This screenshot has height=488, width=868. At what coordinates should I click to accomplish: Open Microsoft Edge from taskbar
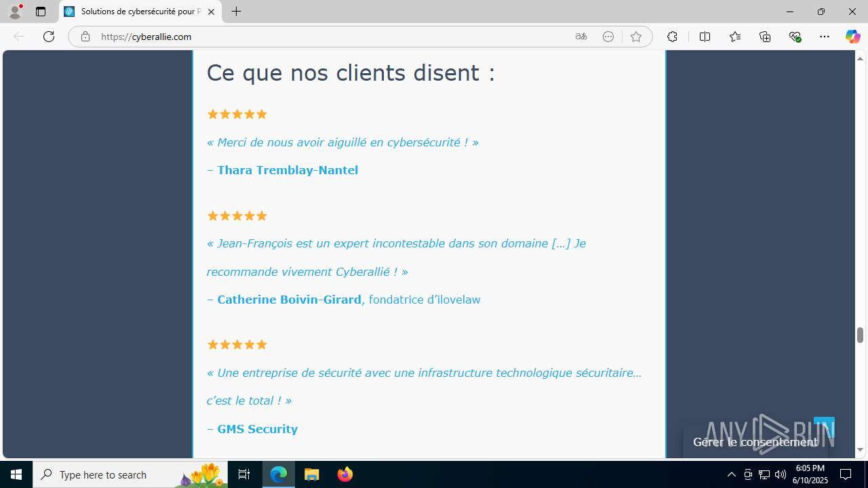pyautogui.click(x=279, y=474)
